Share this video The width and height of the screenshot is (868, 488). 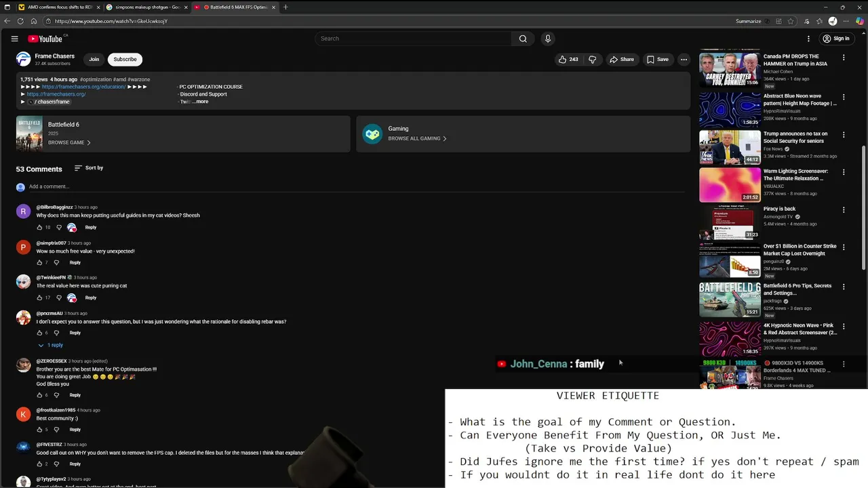click(621, 60)
